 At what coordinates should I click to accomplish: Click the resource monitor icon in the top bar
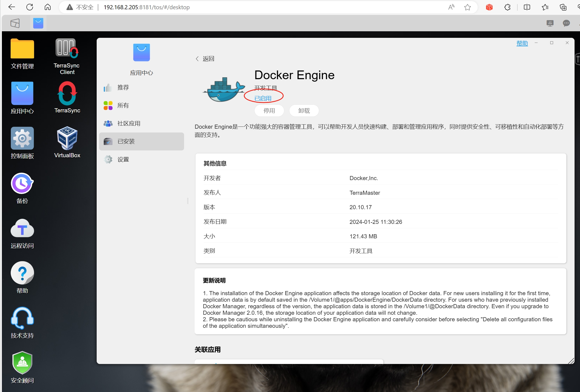(x=550, y=23)
